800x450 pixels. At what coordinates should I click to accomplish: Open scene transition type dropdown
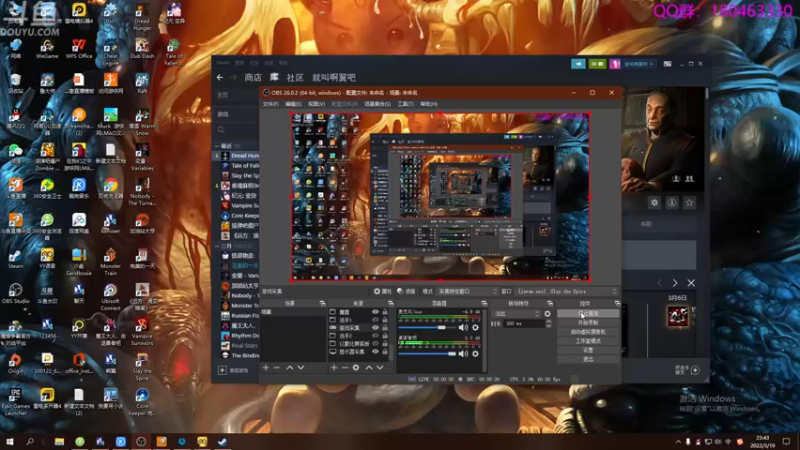pos(515,314)
